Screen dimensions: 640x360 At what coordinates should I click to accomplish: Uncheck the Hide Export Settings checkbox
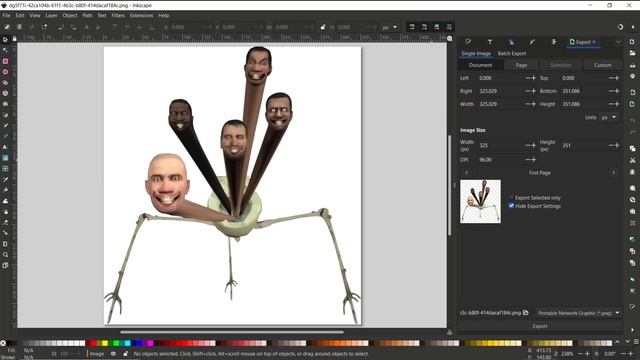[x=511, y=206]
